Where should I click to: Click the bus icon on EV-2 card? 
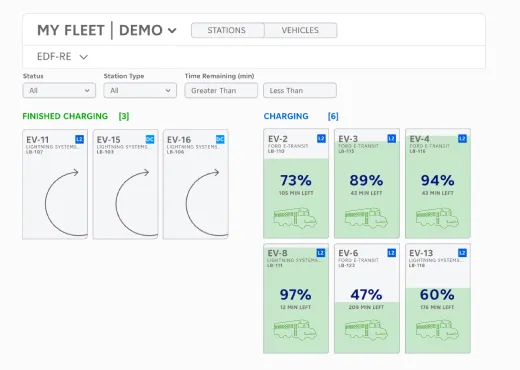(295, 218)
